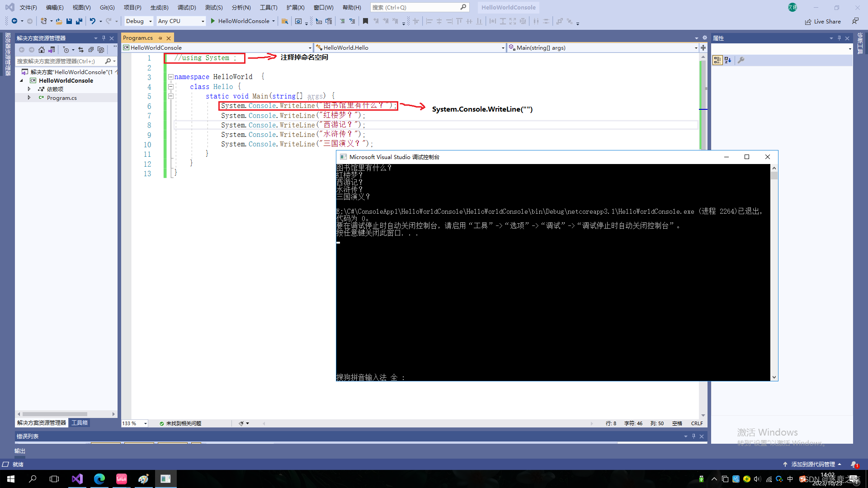
Task: Click the Home icon in Solution Explorer
Action: coord(42,50)
